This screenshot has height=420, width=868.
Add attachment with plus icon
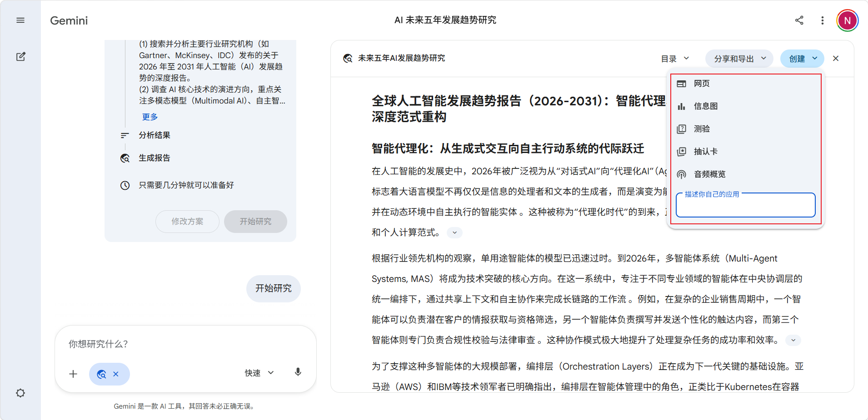pyautogui.click(x=73, y=374)
